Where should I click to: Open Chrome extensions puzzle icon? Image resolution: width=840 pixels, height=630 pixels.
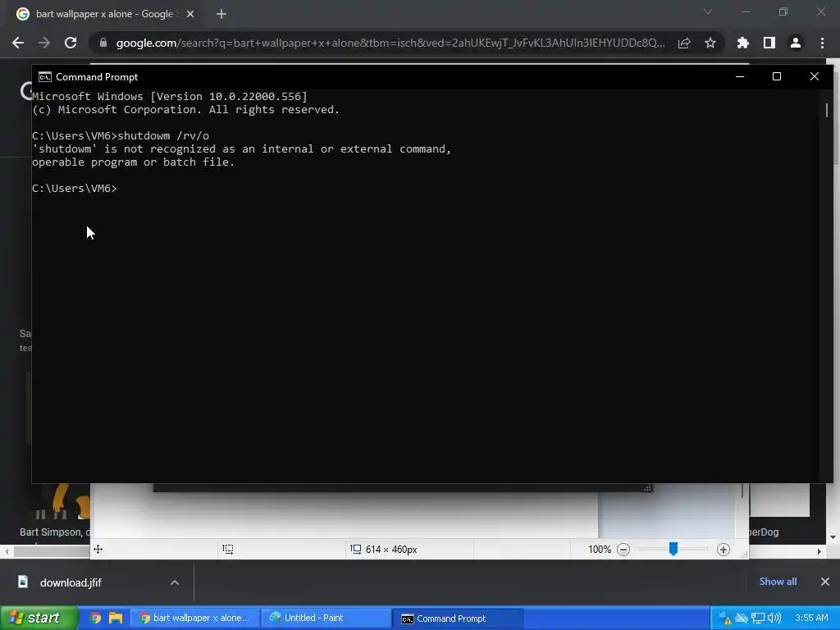coord(743,43)
